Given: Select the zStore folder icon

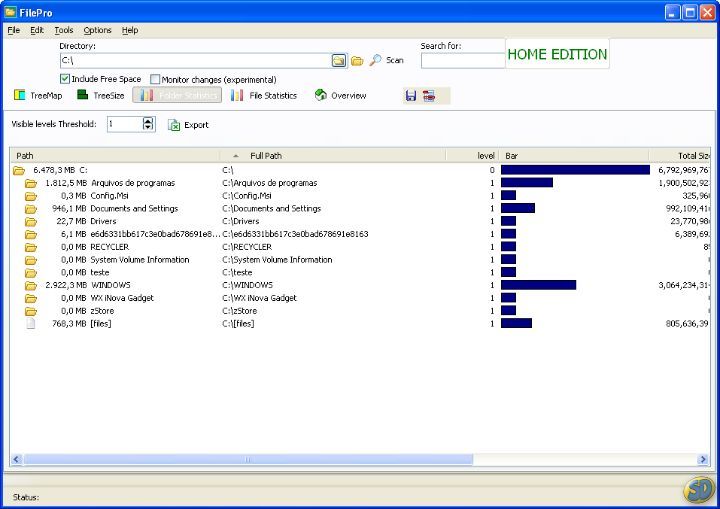Looking at the screenshot, I should point(31,311).
